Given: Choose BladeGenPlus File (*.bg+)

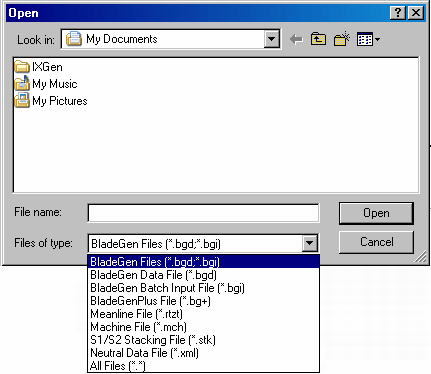Looking at the screenshot, I should point(203,301).
